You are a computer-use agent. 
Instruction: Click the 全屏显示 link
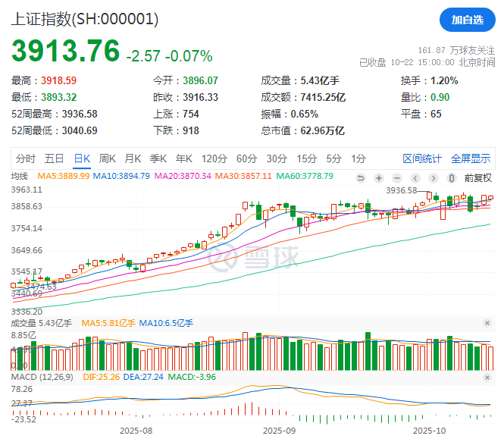pyautogui.click(x=471, y=158)
